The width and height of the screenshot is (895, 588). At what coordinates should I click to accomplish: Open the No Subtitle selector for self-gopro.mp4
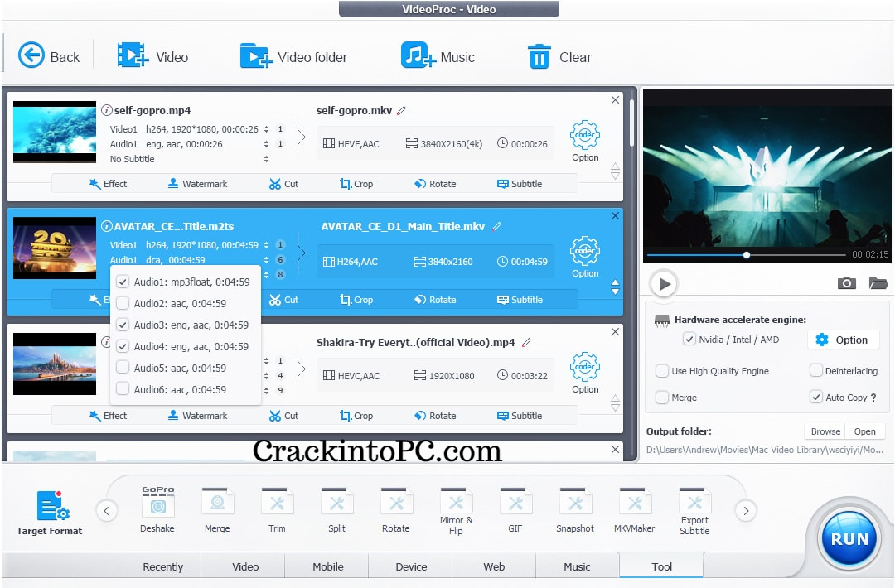tap(266, 159)
